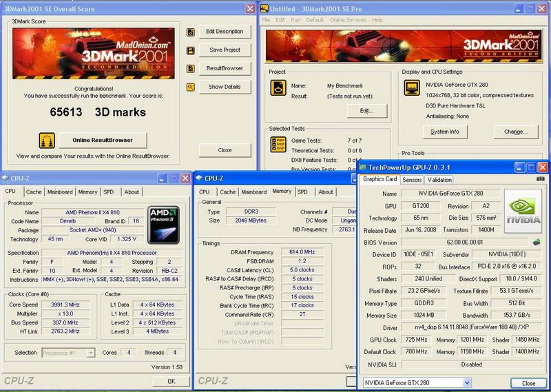
Task: Click Close button in GPU-Z
Action: [x=528, y=383]
